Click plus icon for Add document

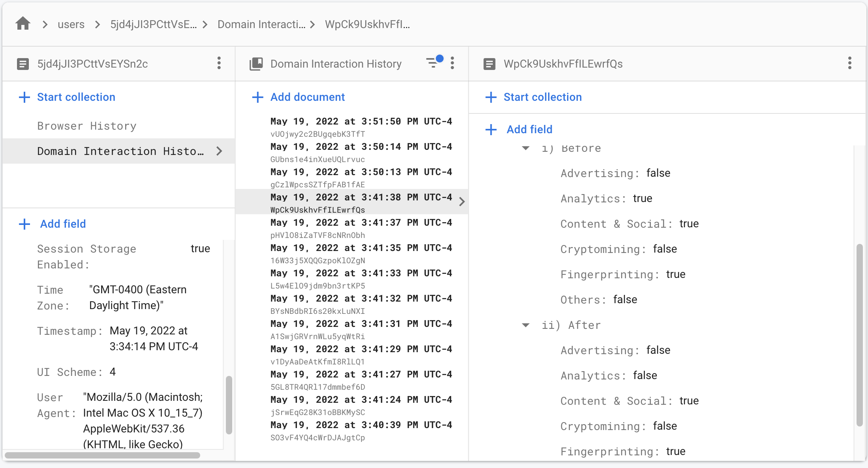click(257, 97)
